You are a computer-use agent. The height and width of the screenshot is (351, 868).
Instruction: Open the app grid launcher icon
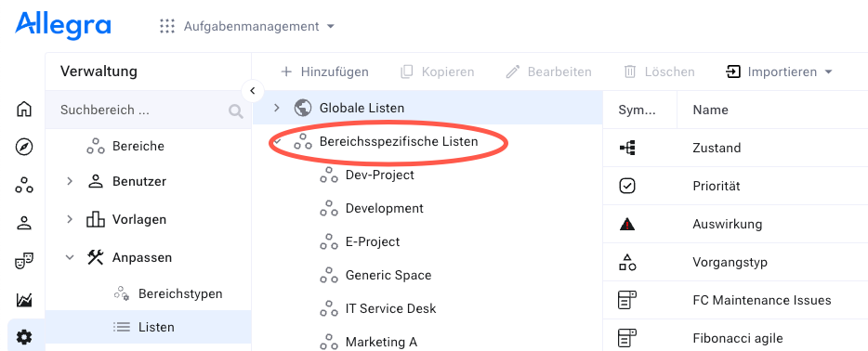pyautogui.click(x=167, y=26)
